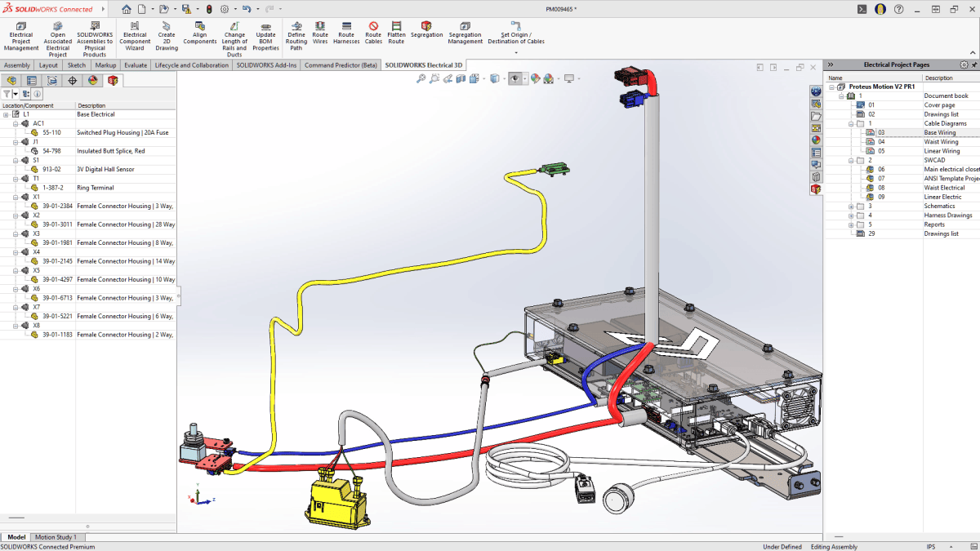Image resolution: width=980 pixels, height=551 pixels.
Task: Toggle the Hide/Show Items eye button
Action: [x=514, y=79]
